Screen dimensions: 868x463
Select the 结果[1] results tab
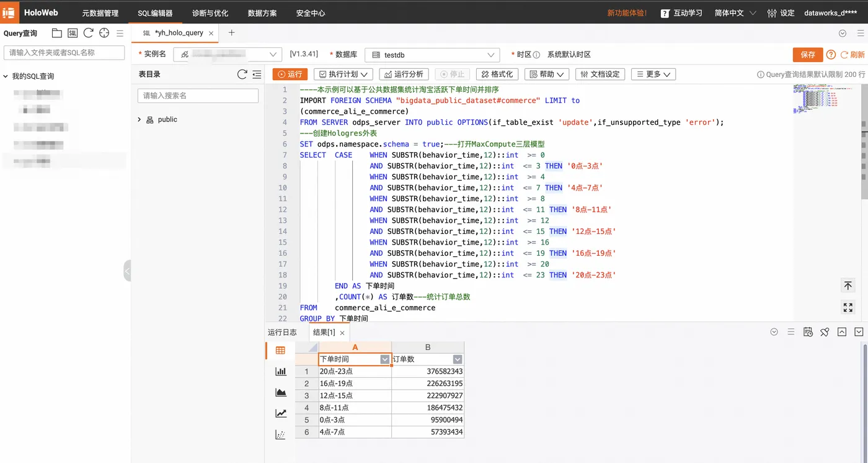point(324,332)
